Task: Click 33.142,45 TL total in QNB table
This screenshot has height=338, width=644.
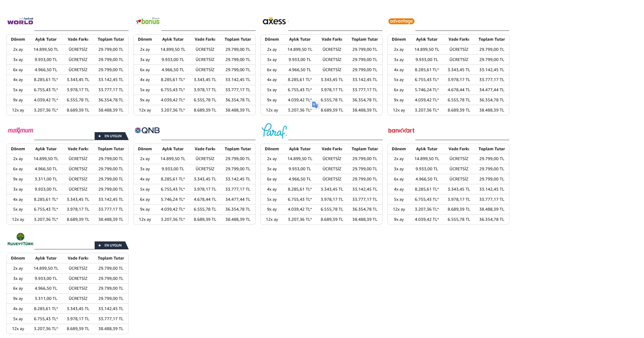Action: (238, 179)
